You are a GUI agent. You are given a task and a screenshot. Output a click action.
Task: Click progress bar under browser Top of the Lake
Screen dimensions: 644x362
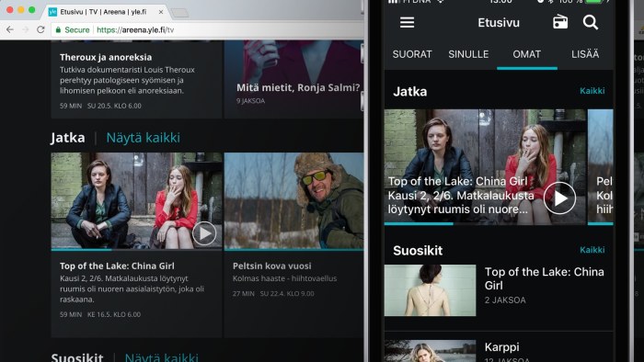tap(136, 249)
